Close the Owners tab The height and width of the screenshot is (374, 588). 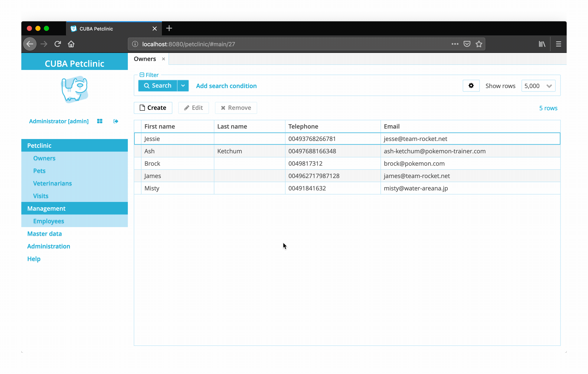163,59
